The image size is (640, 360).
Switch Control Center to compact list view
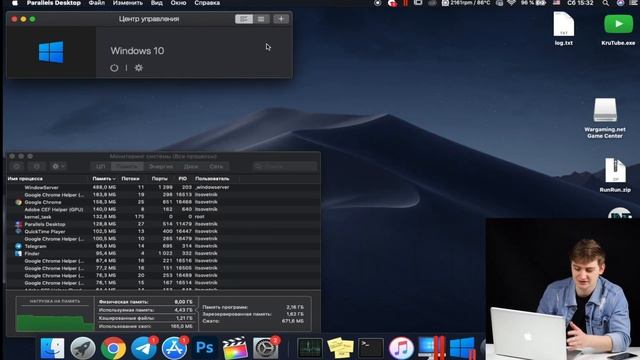click(x=261, y=19)
